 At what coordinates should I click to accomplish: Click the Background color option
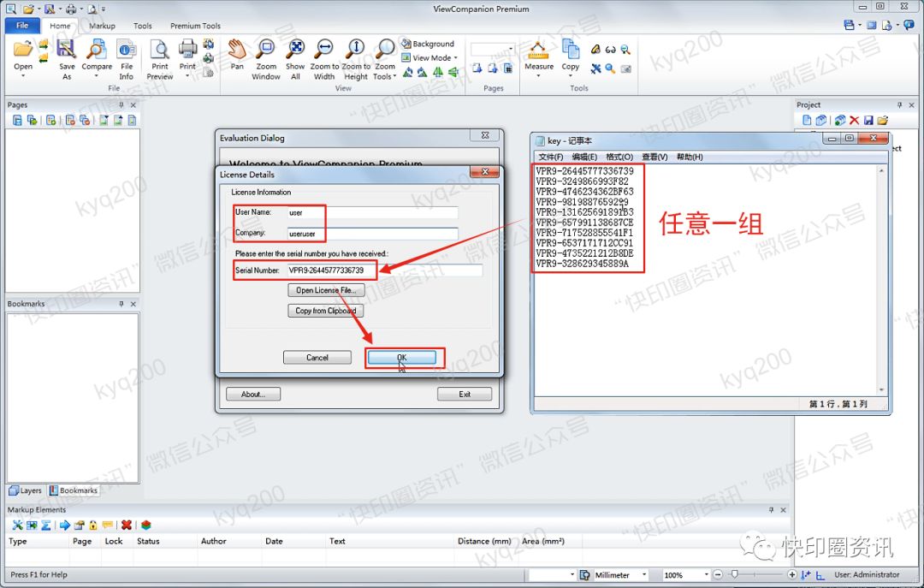(428, 44)
